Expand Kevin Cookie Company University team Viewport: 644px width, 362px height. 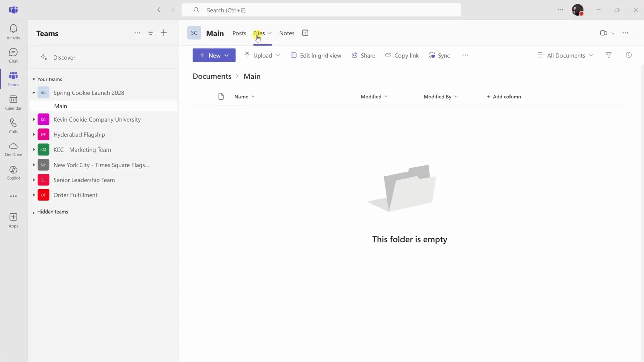point(34,120)
